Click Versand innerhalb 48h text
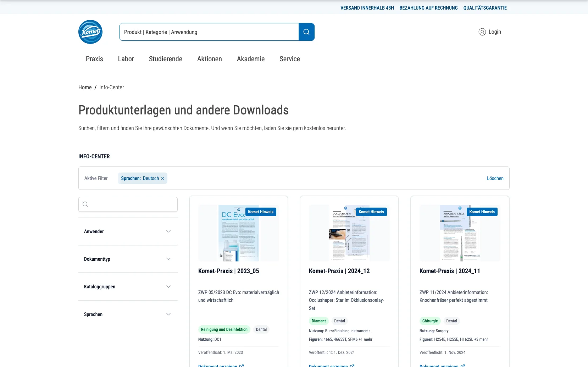 coord(367,8)
